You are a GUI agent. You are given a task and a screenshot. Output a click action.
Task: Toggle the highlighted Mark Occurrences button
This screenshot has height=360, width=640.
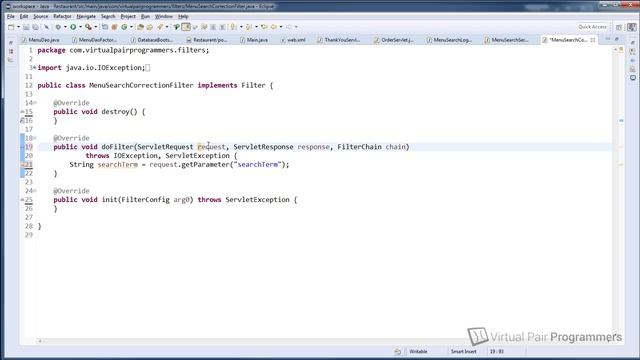186,27
